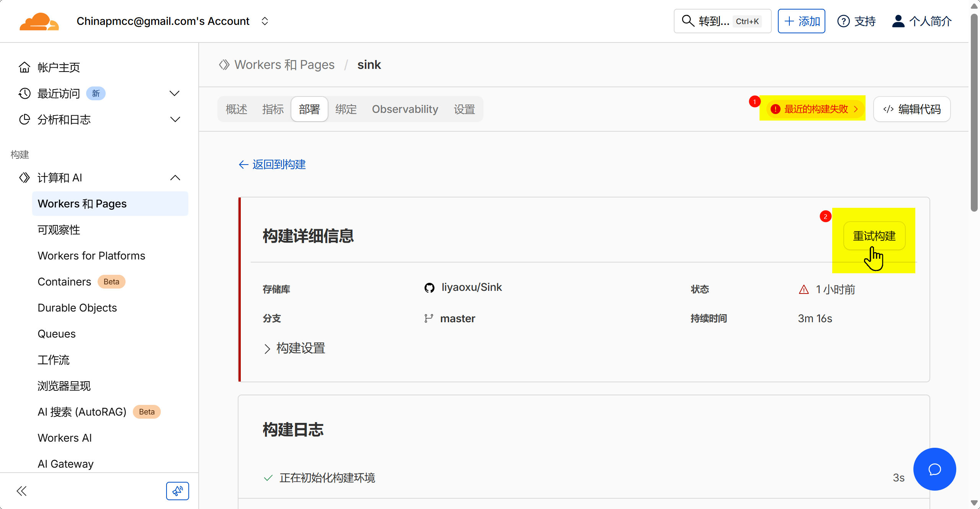Image resolution: width=980 pixels, height=509 pixels.
Task: Expand the 最近访问 section chevron
Action: [175, 93]
